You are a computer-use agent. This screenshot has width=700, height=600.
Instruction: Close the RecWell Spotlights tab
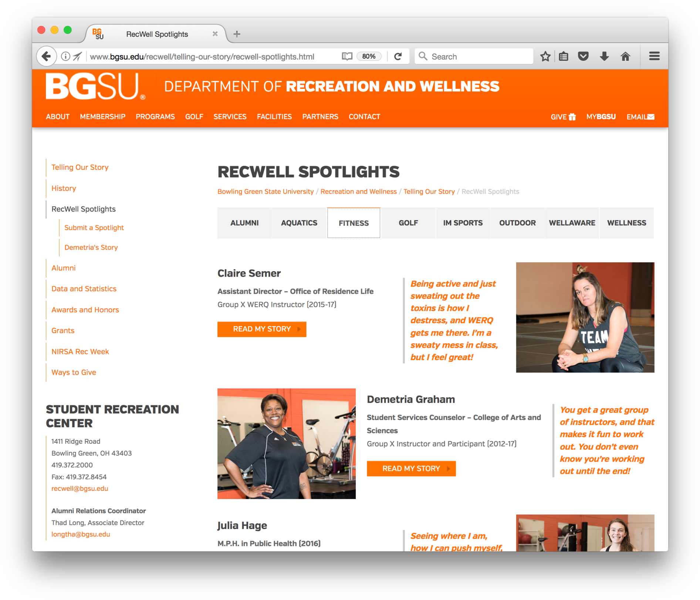click(x=215, y=34)
